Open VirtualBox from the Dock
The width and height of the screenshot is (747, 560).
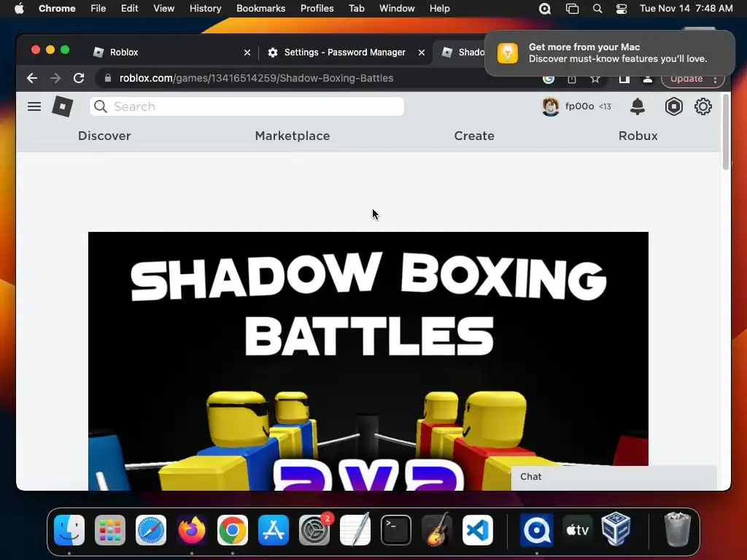coord(616,529)
